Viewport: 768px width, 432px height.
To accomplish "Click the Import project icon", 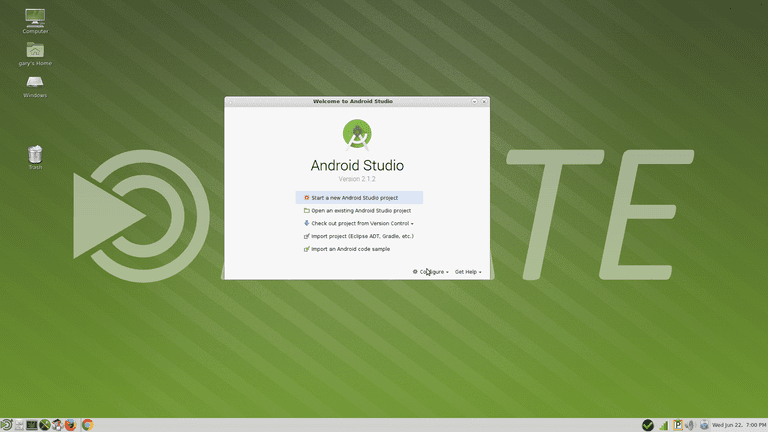I will (x=307, y=236).
